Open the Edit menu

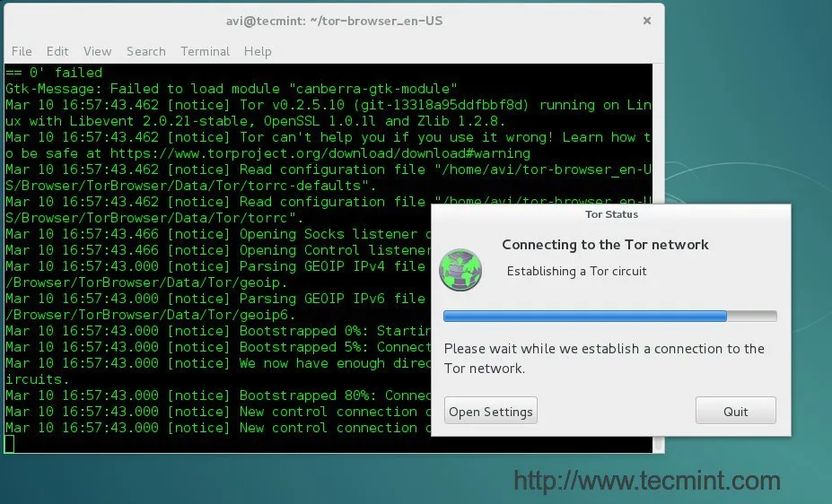(x=57, y=51)
